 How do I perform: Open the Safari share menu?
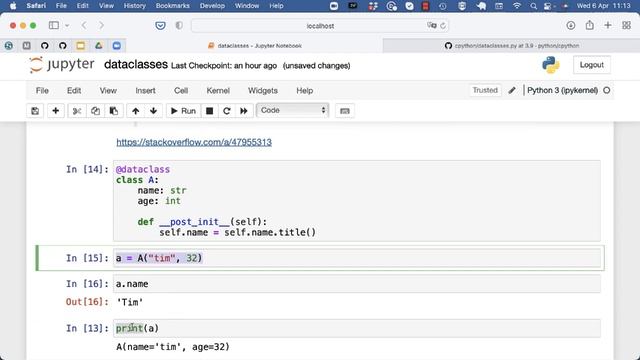pyautogui.click(x=589, y=25)
